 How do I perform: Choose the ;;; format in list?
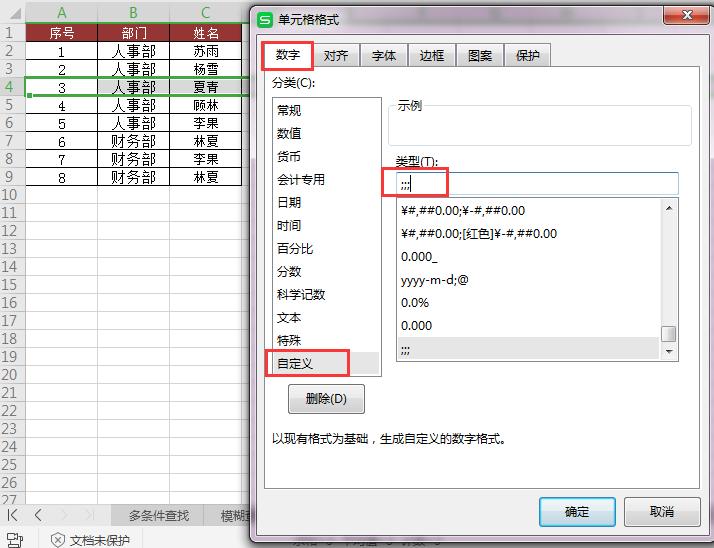click(x=528, y=349)
